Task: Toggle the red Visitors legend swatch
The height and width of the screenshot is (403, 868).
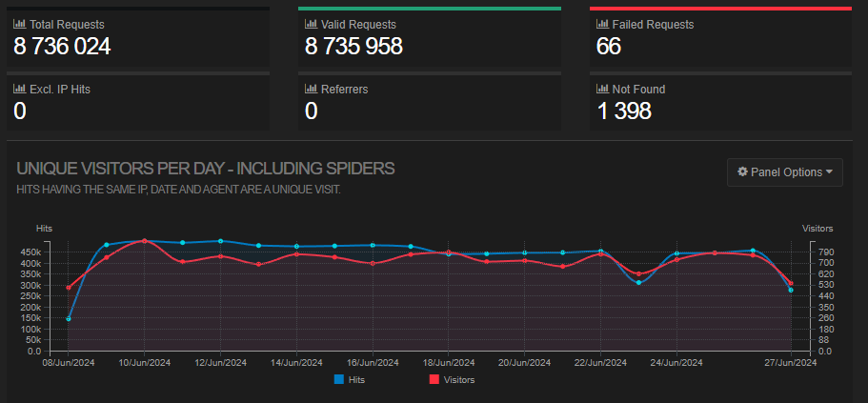Action: (x=434, y=380)
